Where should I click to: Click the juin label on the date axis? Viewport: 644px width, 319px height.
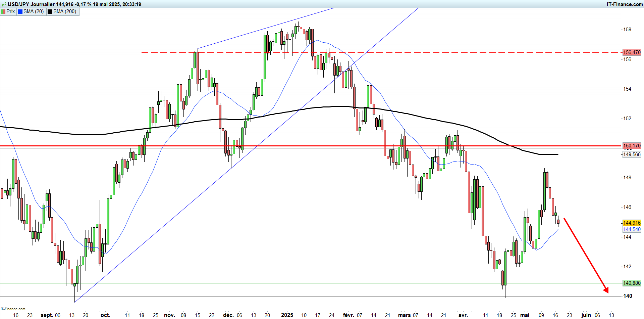pyautogui.click(x=586, y=315)
